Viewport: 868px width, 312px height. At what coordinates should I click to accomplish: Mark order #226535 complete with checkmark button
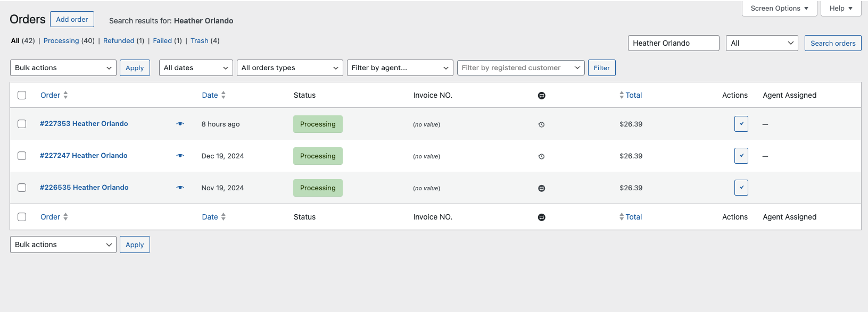741,188
